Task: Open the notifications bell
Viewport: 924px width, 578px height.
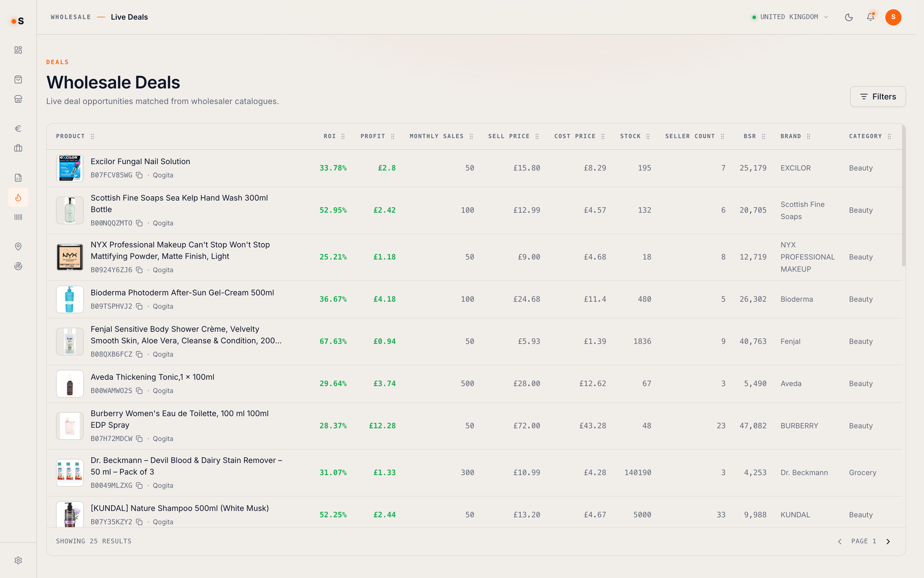Action: (871, 17)
